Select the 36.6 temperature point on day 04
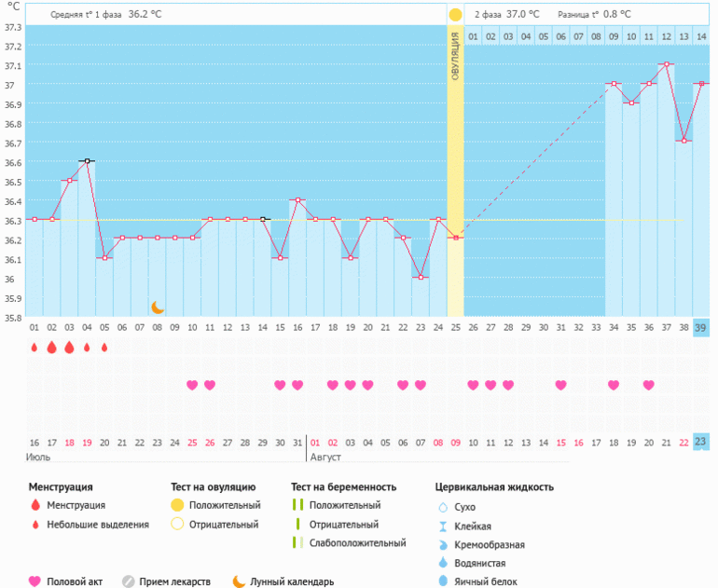 87,161
